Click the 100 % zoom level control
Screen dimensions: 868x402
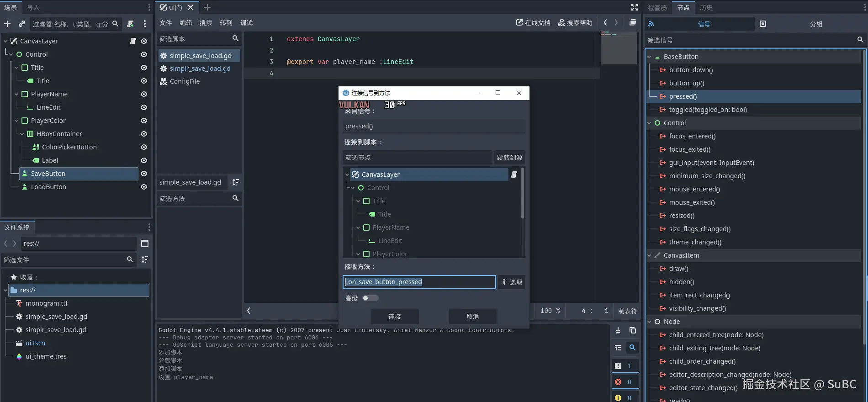pyautogui.click(x=550, y=311)
